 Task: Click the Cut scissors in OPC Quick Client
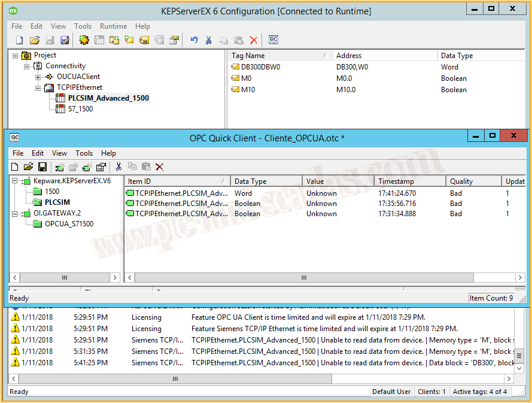point(118,167)
